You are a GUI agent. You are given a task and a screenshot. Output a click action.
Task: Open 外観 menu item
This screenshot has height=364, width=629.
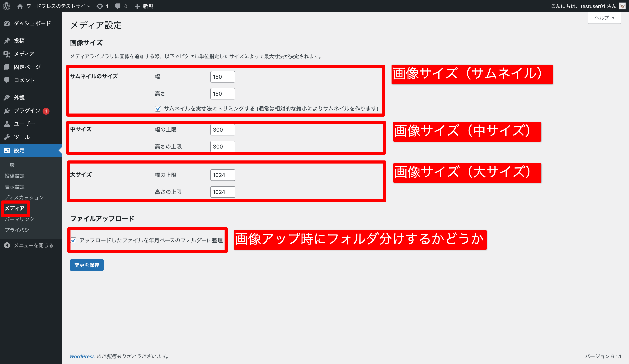click(31, 98)
